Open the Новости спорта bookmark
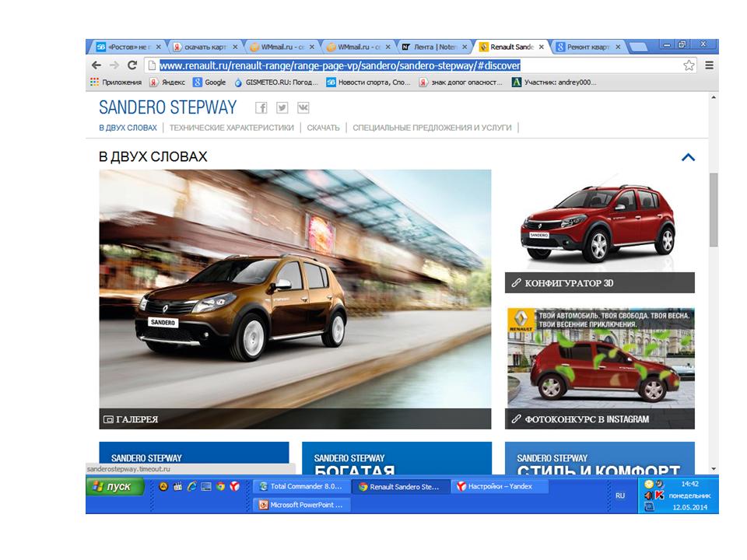The height and width of the screenshot is (560, 747). click(368, 82)
